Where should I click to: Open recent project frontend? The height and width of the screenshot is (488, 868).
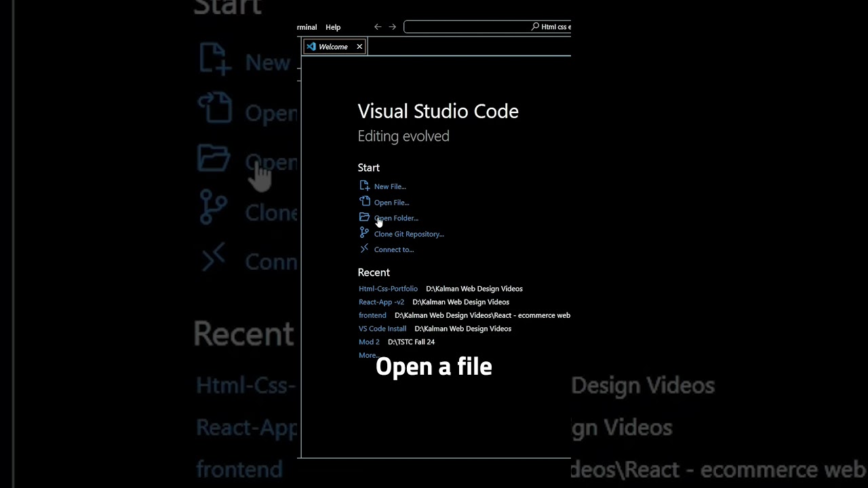pos(372,315)
